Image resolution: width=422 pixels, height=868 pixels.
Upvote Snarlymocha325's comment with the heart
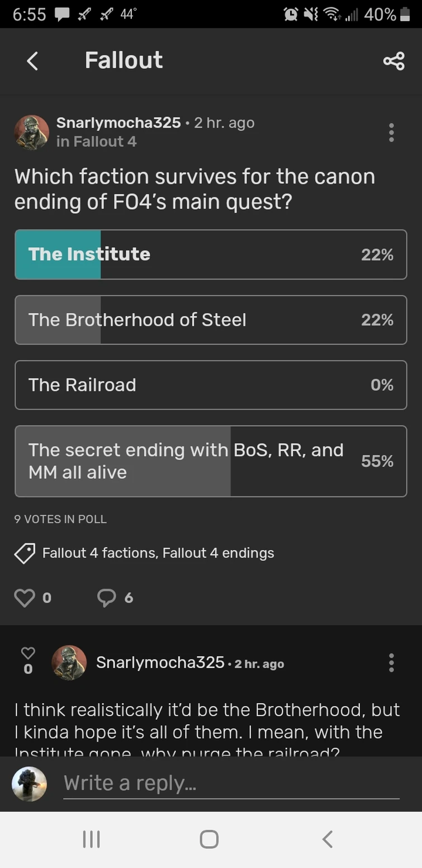pyautogui.click(x=28, y=653)
